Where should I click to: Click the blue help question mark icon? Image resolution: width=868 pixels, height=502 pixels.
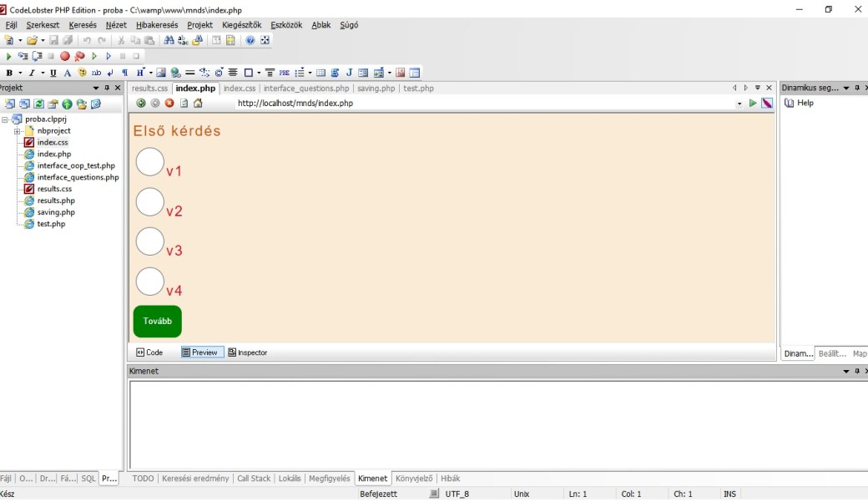tap(250, 40)
